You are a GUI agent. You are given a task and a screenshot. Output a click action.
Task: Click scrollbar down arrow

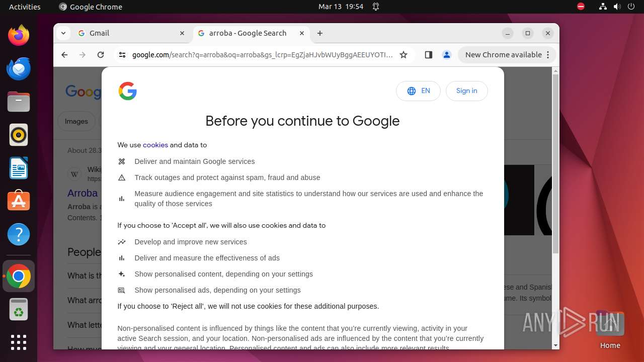click(x=555, y=345)
